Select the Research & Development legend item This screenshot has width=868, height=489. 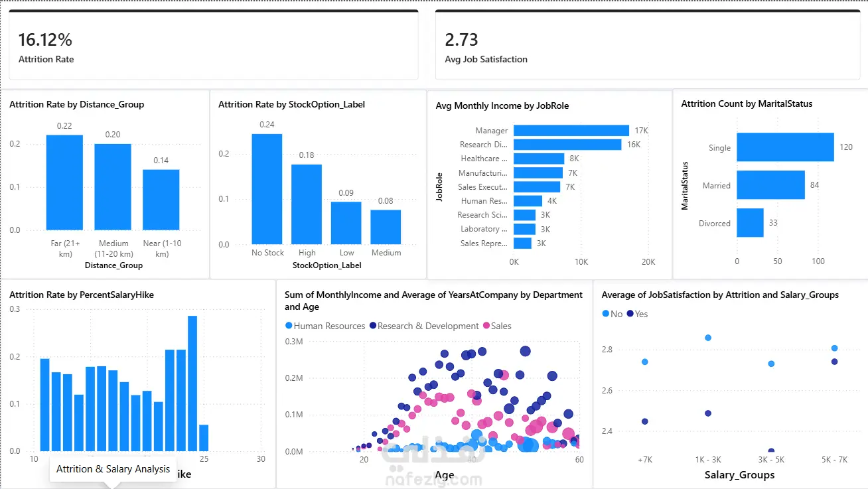(x=424, y=326)
